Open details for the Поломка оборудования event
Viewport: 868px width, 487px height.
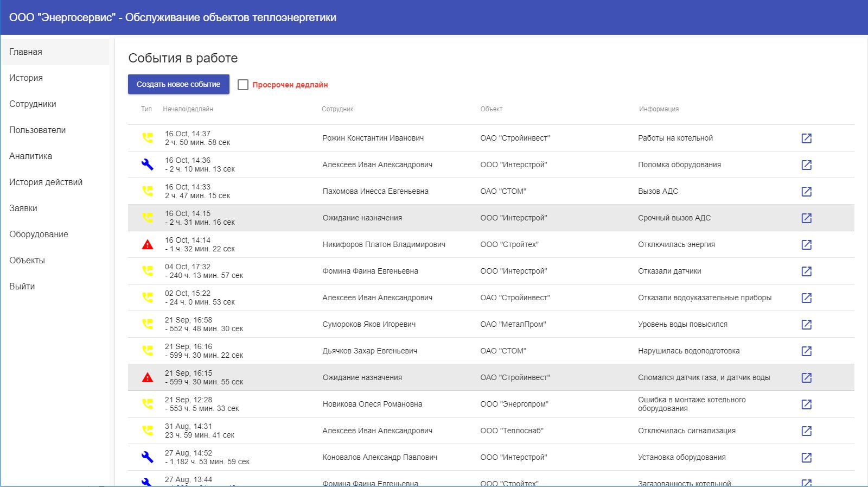[x=807, y=165]
